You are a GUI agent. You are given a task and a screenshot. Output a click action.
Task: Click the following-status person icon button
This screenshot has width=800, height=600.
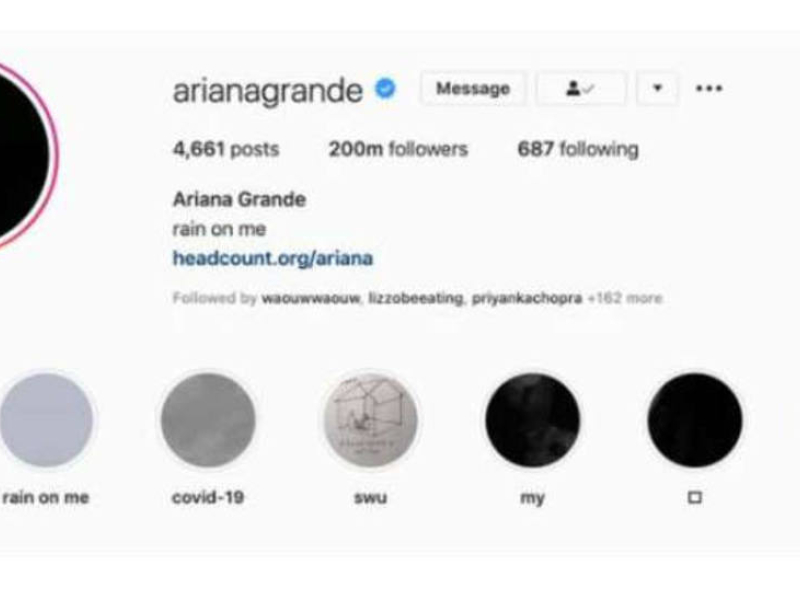580,89
